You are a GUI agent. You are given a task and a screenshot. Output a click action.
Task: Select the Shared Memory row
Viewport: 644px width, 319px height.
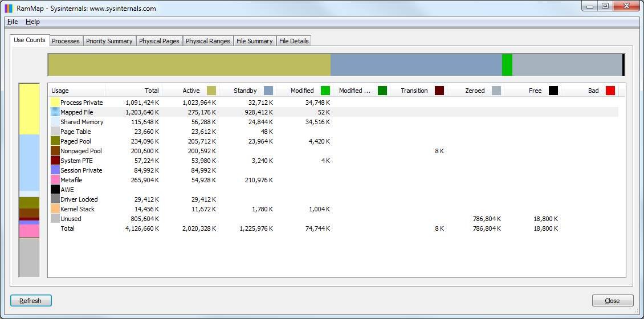tap(333, 122)
